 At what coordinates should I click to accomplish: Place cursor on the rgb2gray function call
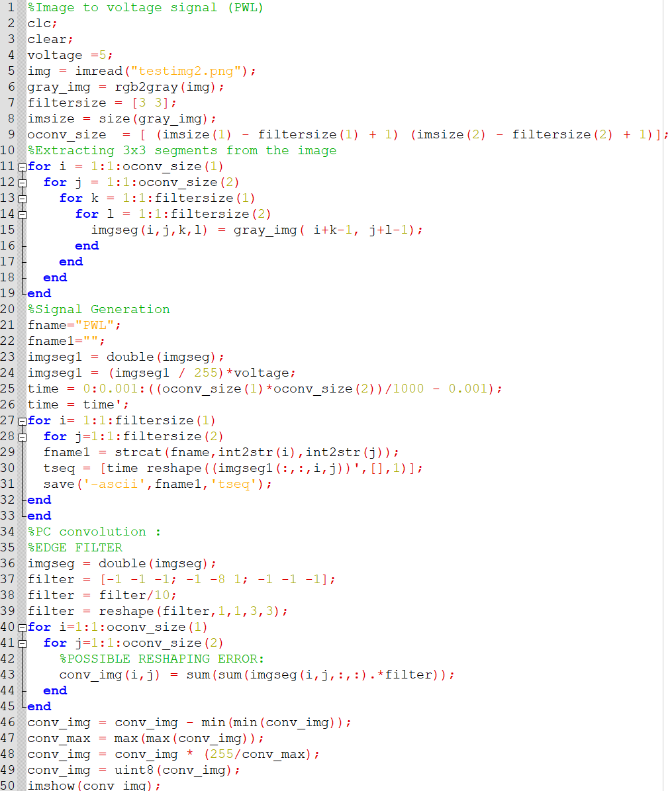pos(146,87)
